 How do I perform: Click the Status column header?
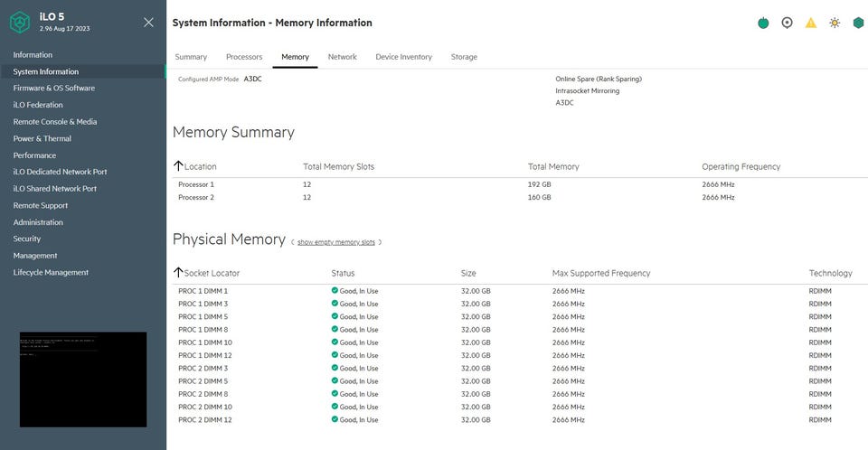click(343, 273)
